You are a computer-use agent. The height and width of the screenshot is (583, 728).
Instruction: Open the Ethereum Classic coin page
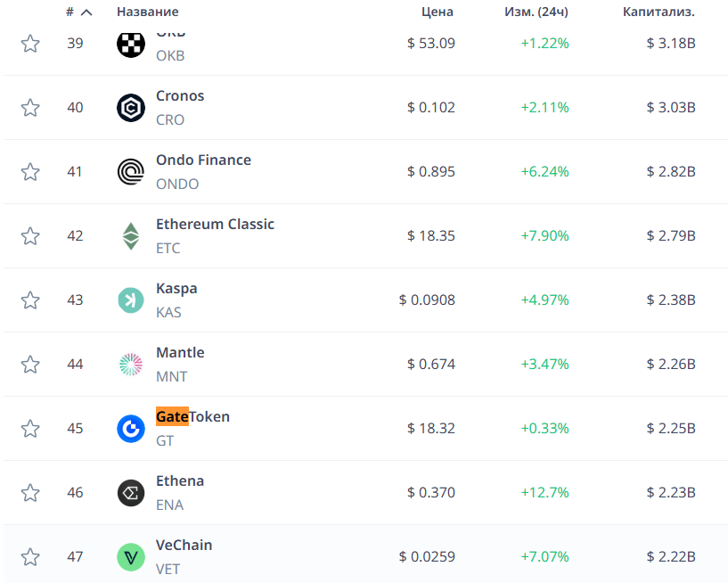coord(215,225)
